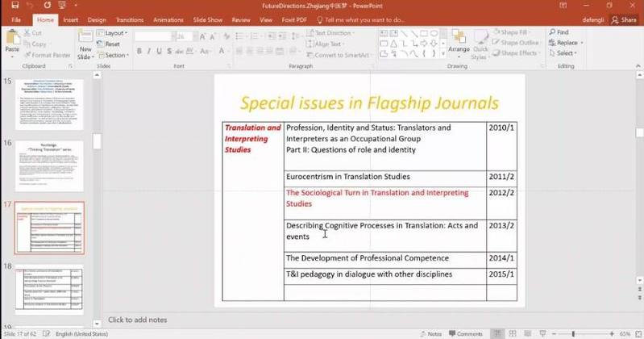Reset the slide layout
Image resolution: width=644 pixels, height=339 pixels.
click(x=109, y=44)
